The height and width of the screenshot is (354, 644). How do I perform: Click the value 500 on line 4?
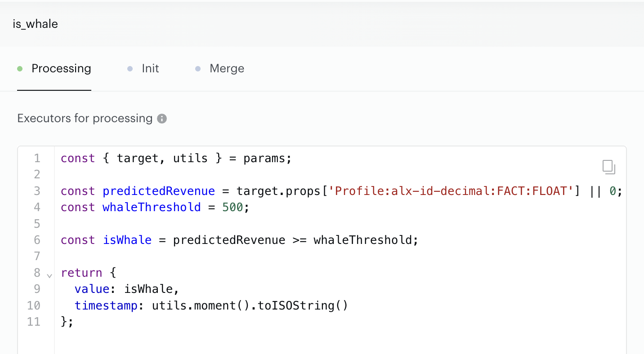coord(233,207)
